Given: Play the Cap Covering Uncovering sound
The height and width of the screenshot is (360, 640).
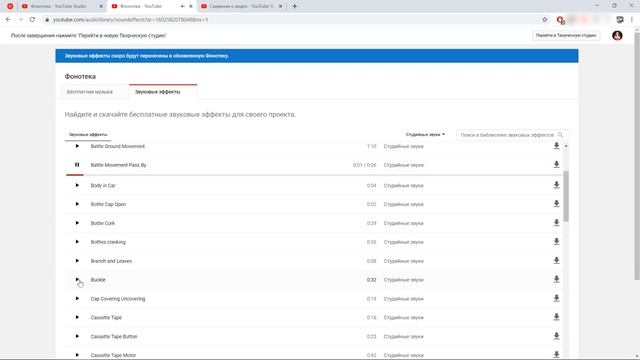Looking at the screenshot, I should click(x=77, y=299).
